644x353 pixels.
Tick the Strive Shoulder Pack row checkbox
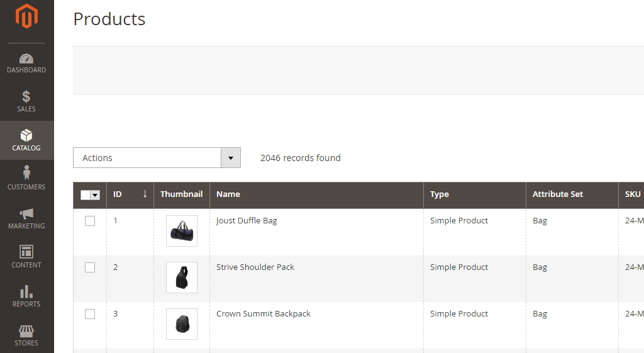click(x=90, y=267)
